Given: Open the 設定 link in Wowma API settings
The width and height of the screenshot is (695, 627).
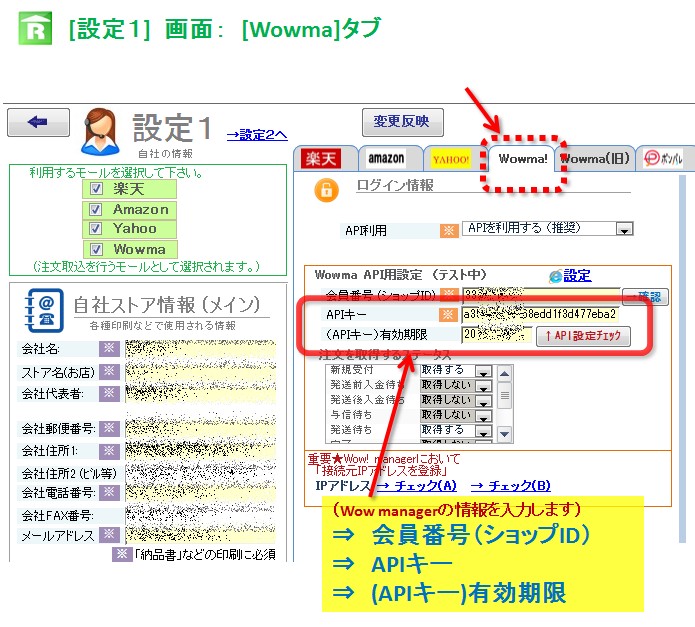Looking at the screenshot, I should pyautogui.click(x=577, y=276).
